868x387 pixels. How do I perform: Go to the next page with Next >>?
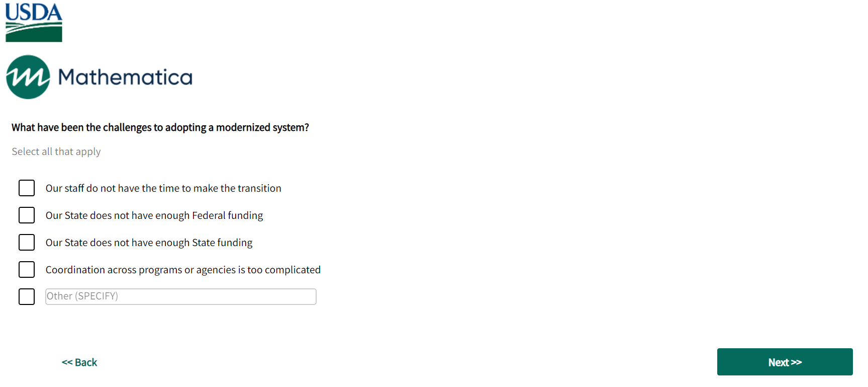point(785,362)
